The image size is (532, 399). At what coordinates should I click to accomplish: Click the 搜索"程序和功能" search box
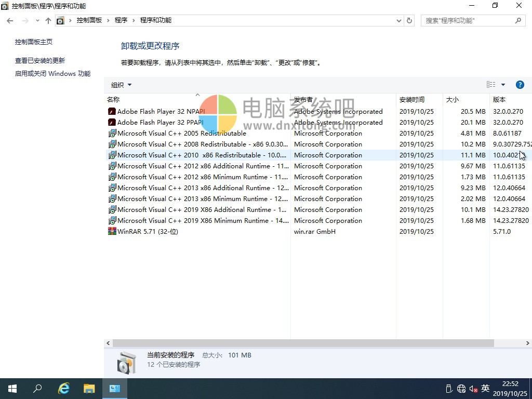[468, 20]
